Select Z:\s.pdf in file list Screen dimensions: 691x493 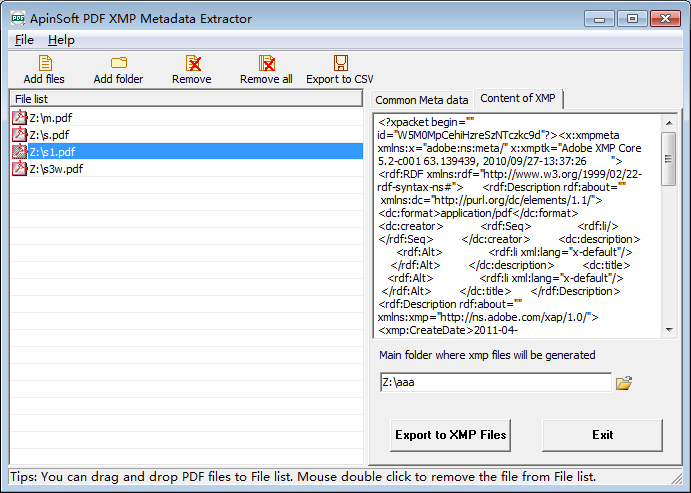click(x=187, y=135)
